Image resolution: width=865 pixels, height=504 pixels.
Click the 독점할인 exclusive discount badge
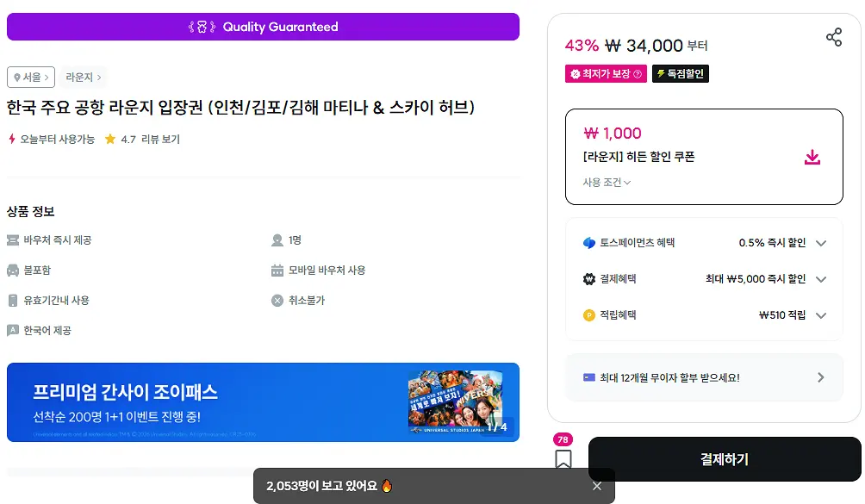tap(680, 74)
